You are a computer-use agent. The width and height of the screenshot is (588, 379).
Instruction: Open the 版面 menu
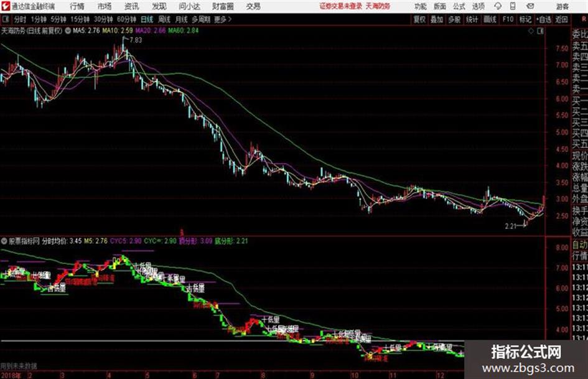click(440, 6)
